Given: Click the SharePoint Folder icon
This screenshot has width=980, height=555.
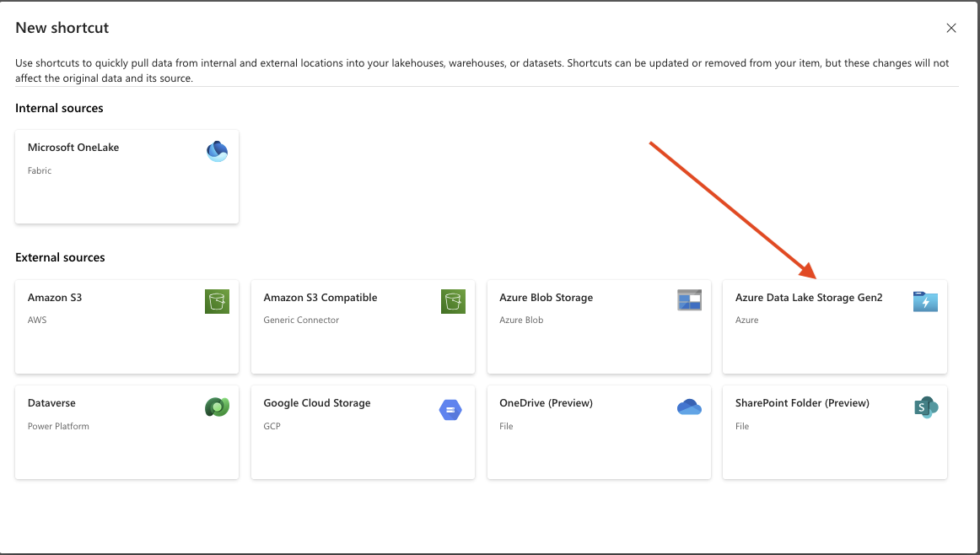Looking at the screenshot, I should tap(925, 407).
